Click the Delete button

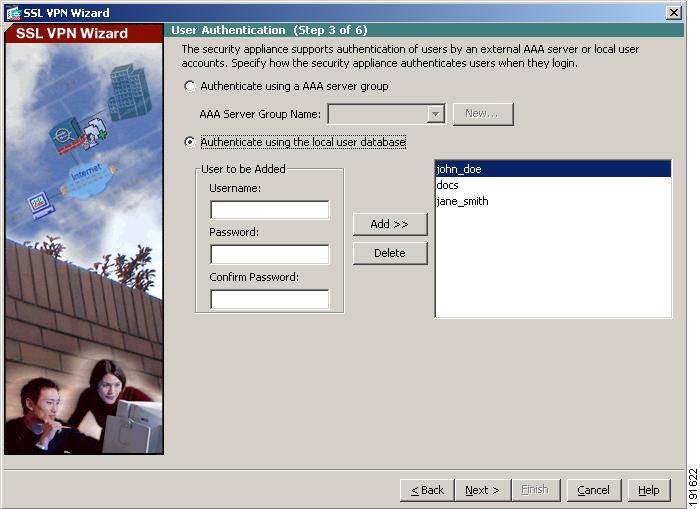(390, 253)
